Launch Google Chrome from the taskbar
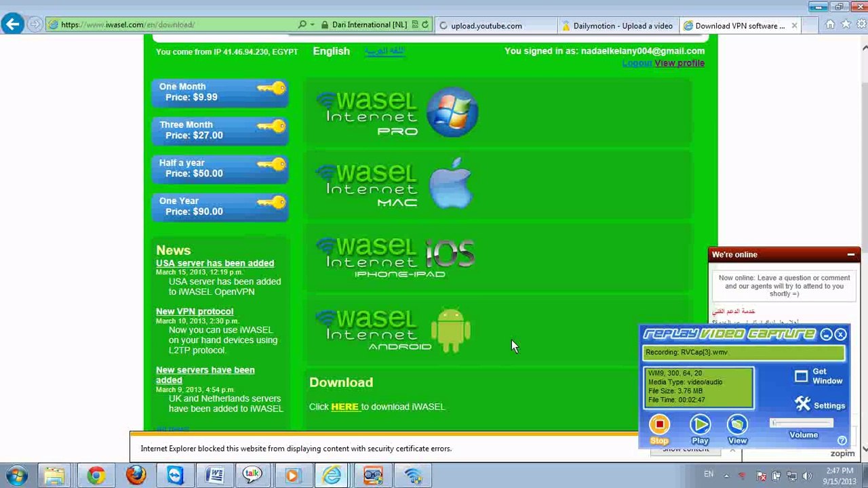The image size is (868, 488). 96,475
